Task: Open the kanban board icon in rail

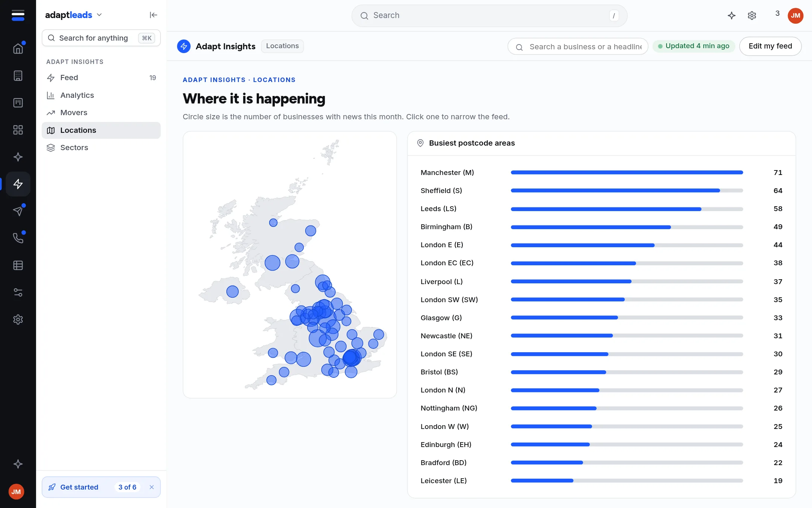Action: [18, 103]
